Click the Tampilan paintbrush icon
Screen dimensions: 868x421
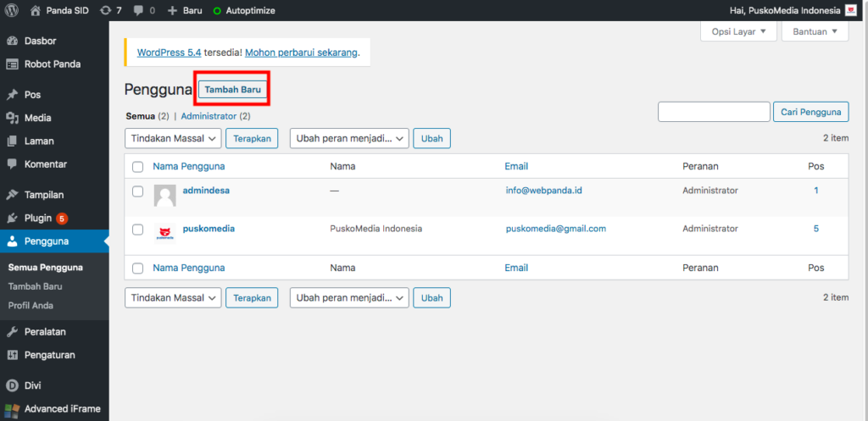[x=12, y=195]
